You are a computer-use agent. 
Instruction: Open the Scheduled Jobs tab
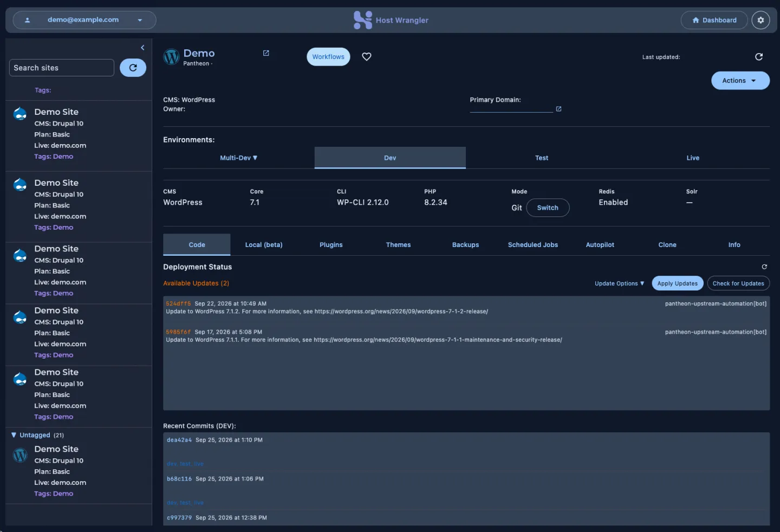tap(533, 245)
